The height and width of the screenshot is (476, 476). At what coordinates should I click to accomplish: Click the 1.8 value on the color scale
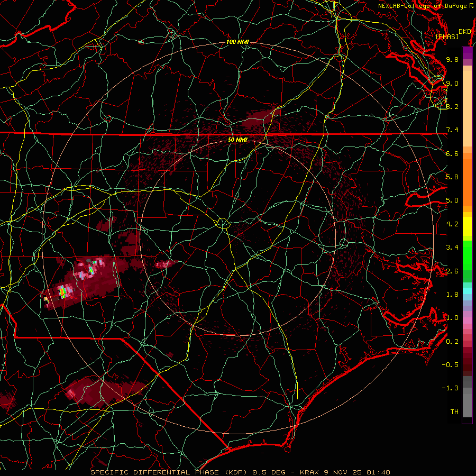(452, 295)
